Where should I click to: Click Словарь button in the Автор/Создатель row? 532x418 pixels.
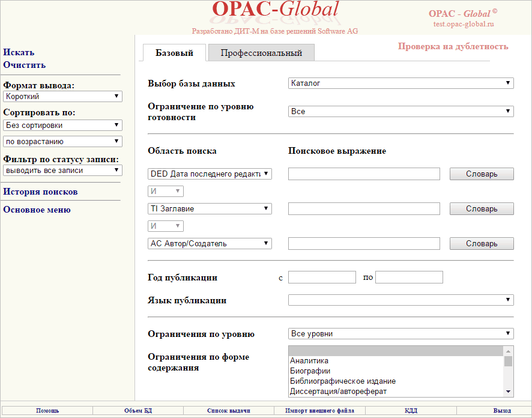[482, 244]
